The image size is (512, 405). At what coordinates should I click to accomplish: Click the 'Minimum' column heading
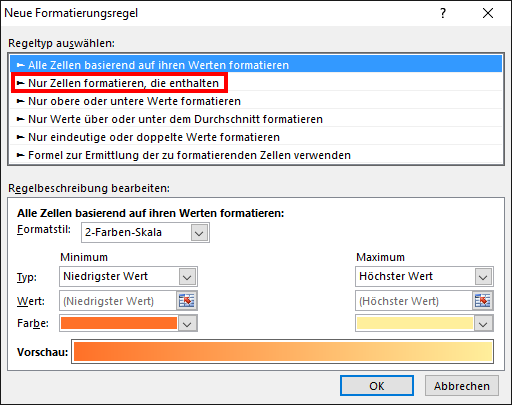84,257
